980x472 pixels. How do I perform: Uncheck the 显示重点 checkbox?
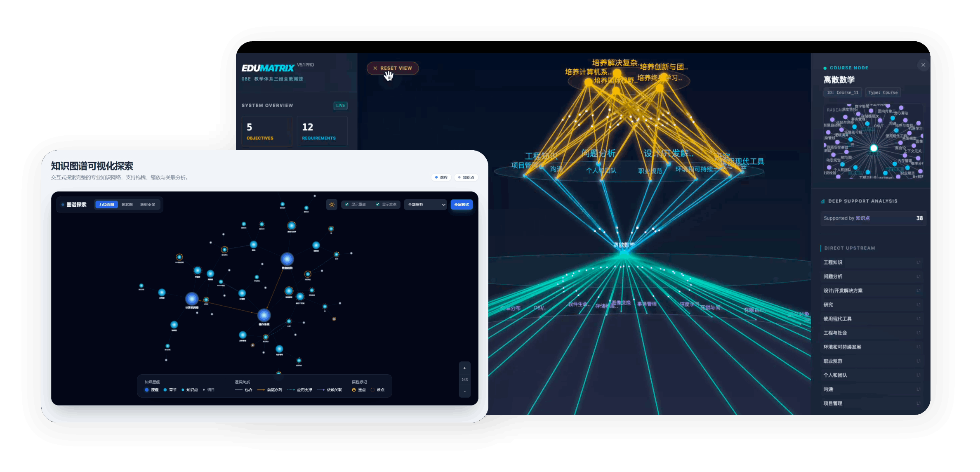click(347, 205)
